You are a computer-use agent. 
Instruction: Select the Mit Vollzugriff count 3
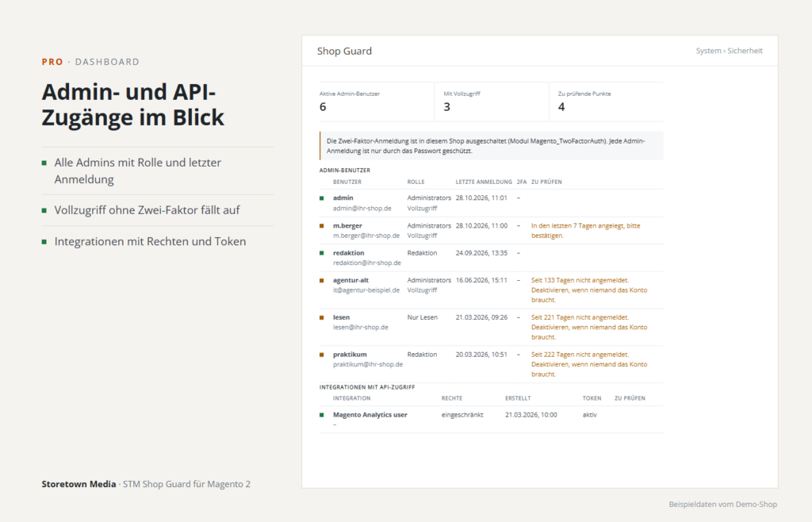[447, 107]
